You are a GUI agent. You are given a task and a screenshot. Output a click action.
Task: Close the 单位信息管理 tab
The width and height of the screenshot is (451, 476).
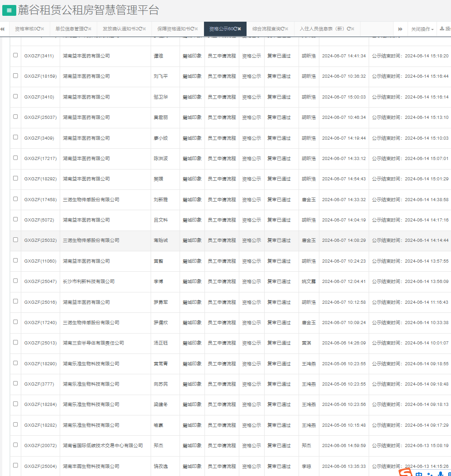(90, 29)
